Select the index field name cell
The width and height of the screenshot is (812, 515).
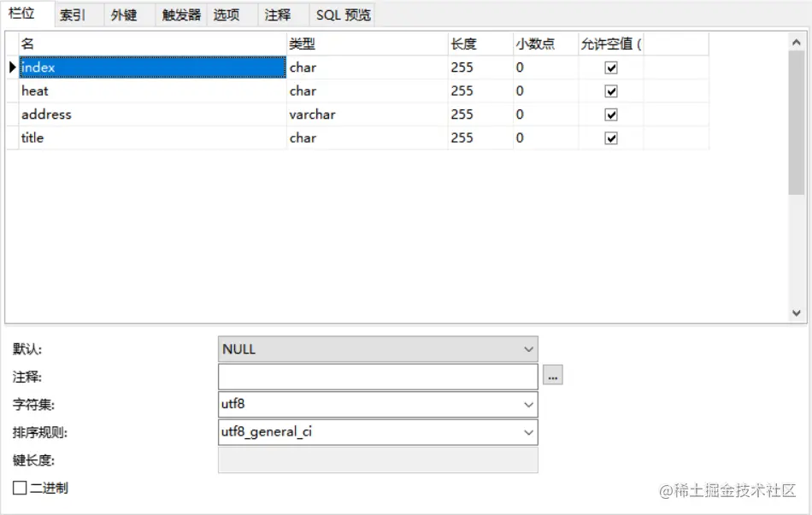click(x=152, y=67)
